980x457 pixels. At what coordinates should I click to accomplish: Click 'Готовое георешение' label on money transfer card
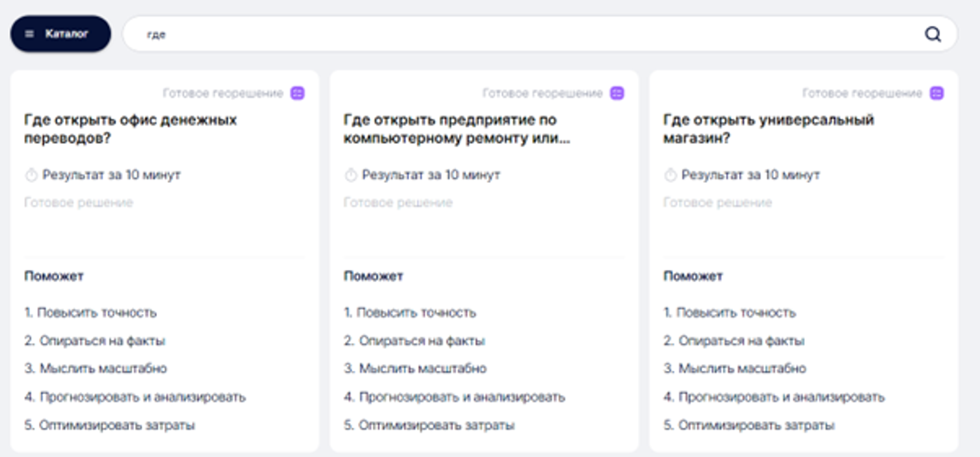(x=223, y=93)
